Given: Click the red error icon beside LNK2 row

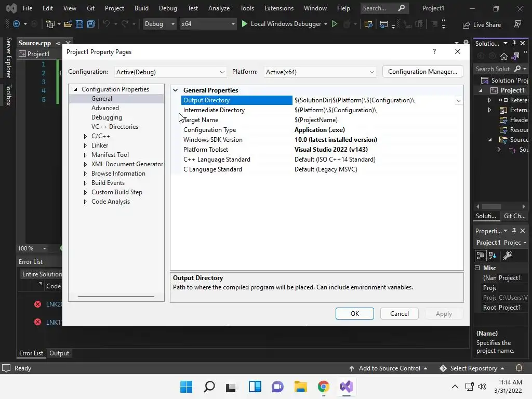Looking at the screenshot, I should [37, 304].
